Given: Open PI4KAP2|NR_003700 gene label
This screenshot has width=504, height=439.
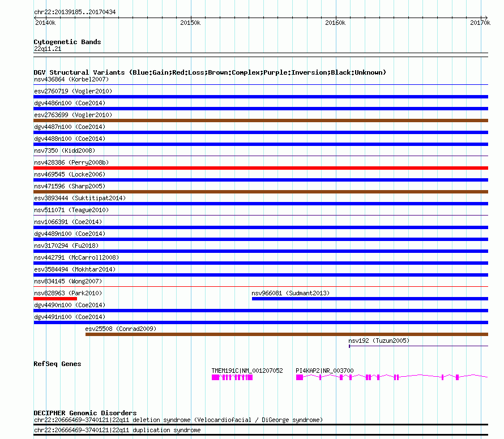Looking at the screenshot, I should coord(324,371).
